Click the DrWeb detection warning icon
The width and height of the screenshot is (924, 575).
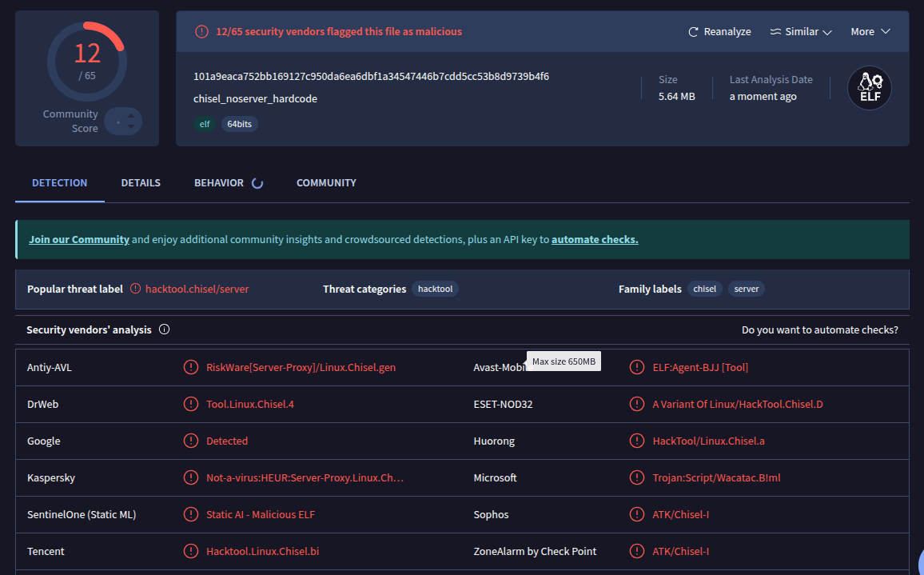coord(190,404)
